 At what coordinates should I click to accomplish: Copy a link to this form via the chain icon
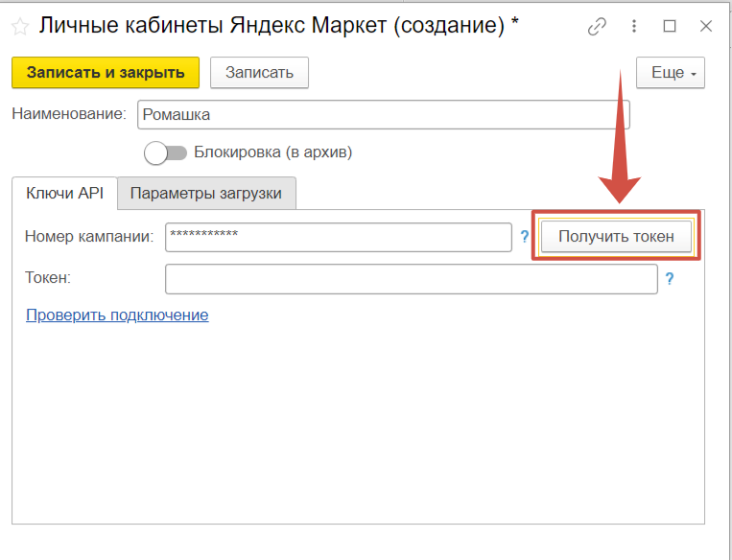pyautogui.click(x=597, y=27)
